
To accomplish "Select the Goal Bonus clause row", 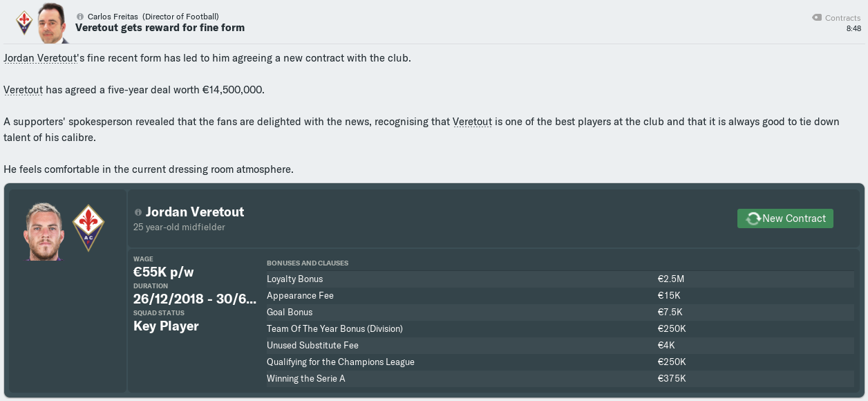I will click(560, 313).
